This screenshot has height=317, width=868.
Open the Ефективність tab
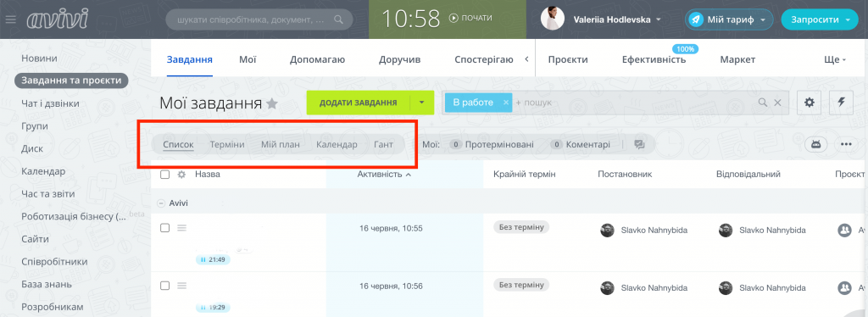coord(654,59)
